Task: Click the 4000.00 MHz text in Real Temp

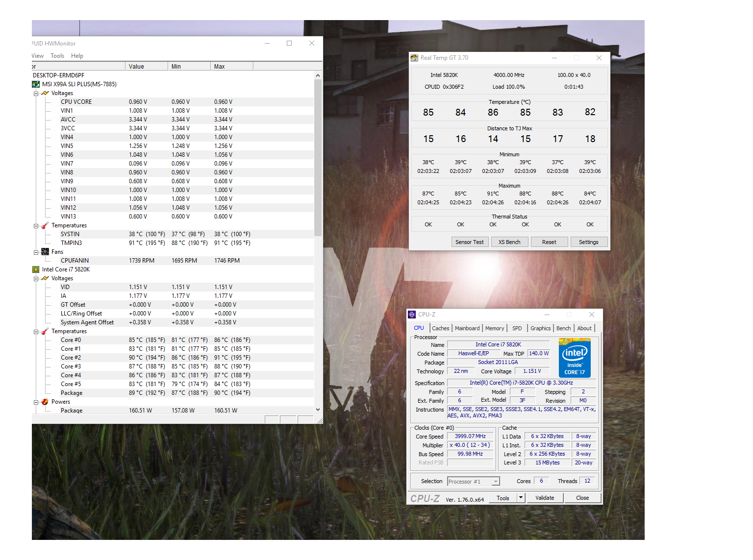Action: click(509, 75)
